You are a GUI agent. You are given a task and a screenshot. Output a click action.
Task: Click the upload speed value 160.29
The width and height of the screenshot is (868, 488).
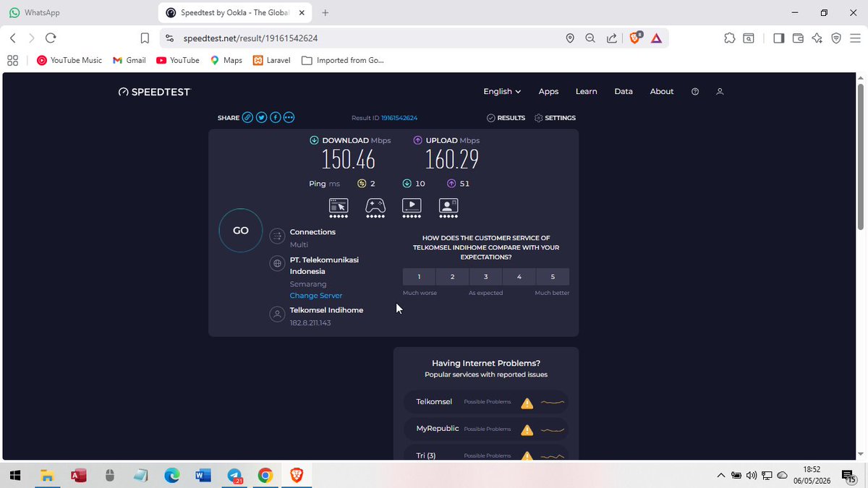(452, 159)
